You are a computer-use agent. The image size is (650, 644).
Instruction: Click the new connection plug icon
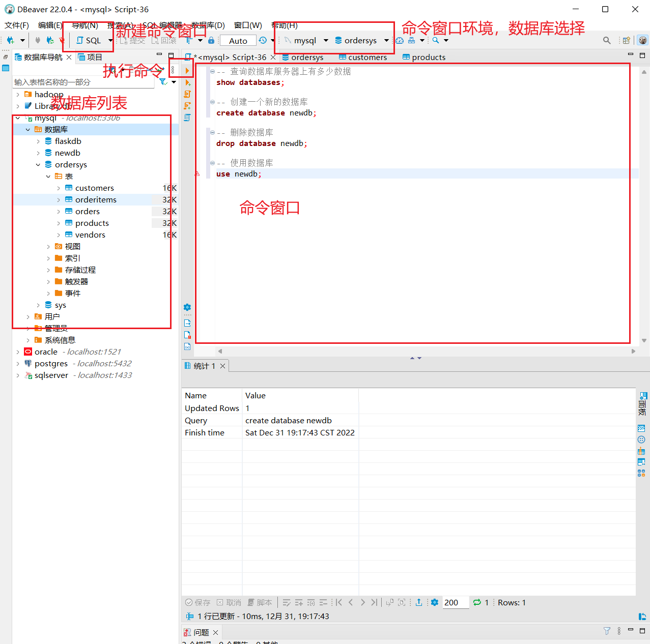[x=10, y=40]
